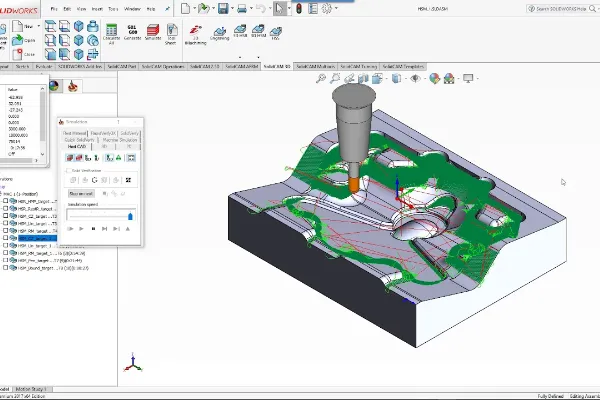Enable Gouge Verification checkbox in Simulation
The image size is (600, 400).
tap(68, 171)
